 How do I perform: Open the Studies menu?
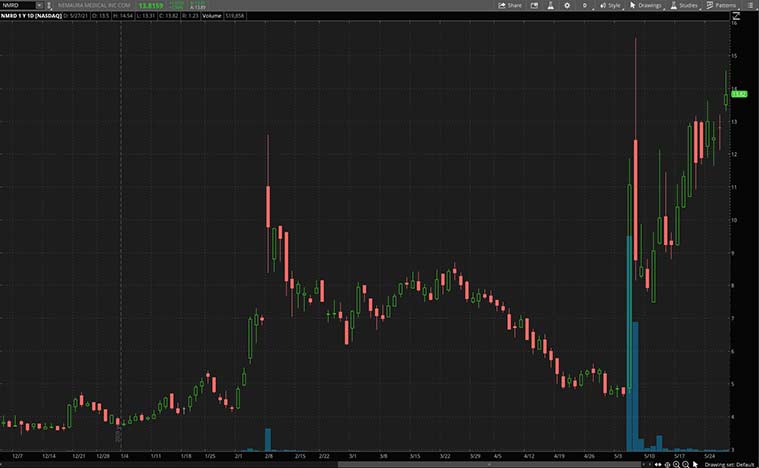point(684,5)
